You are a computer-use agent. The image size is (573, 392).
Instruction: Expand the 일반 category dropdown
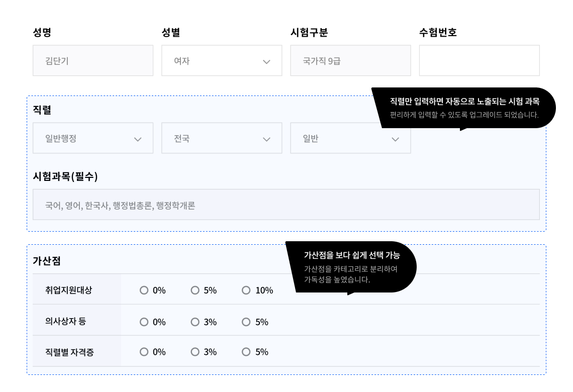pyautogui.click(x=350, y=138)
